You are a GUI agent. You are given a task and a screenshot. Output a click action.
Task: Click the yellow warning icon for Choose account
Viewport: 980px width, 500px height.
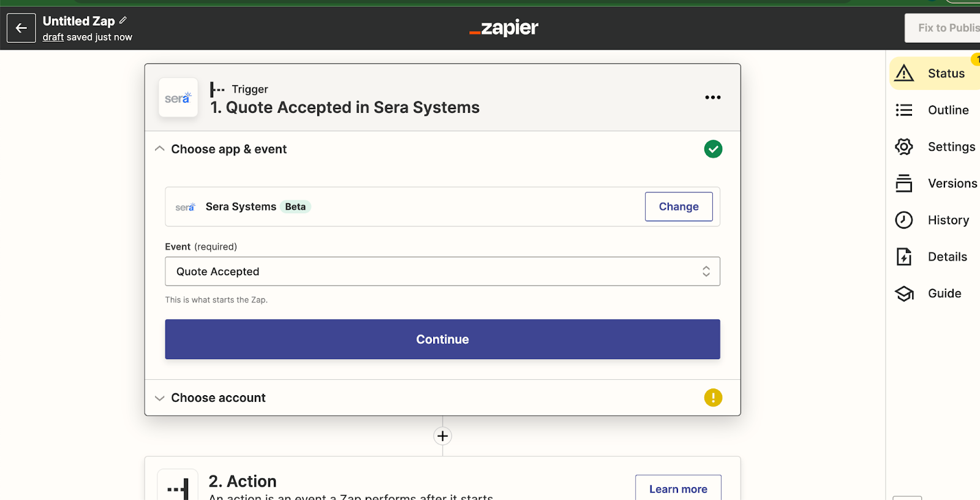click(713, 398)
